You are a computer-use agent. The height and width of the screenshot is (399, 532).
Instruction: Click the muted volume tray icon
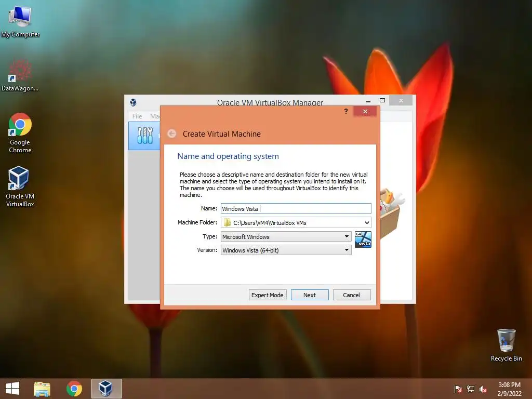point(483,389)
